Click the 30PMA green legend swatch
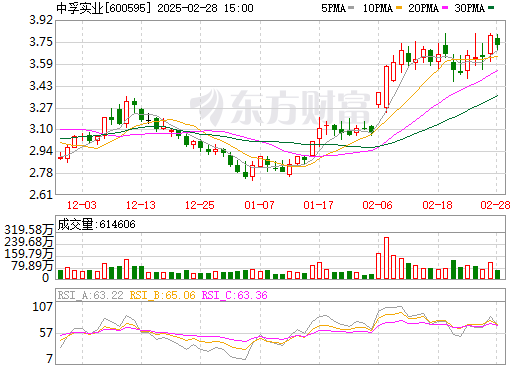The image size is (520, 365). pos(491,7)
